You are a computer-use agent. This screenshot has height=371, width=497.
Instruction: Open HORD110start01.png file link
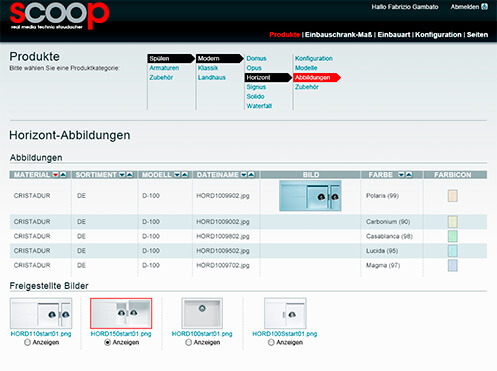point(41,334)
